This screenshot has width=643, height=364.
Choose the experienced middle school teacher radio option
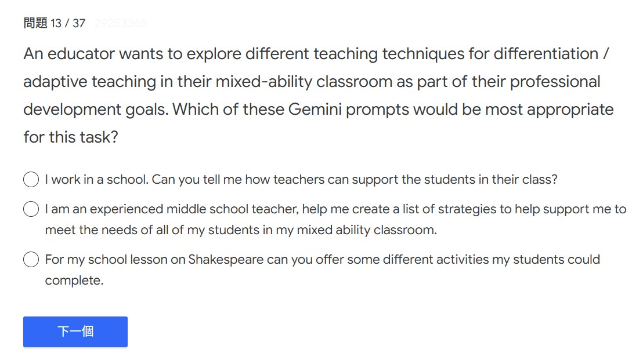[x=31, y=209]
